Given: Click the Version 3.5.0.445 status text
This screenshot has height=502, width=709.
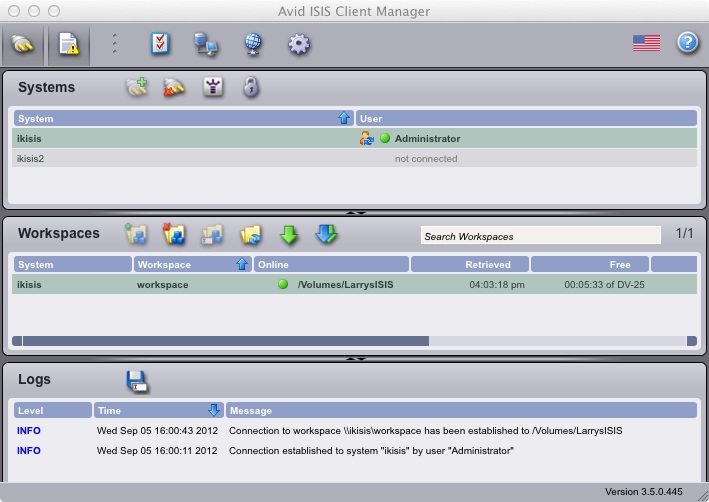Looking at the screenshot, I should [644, 492].
